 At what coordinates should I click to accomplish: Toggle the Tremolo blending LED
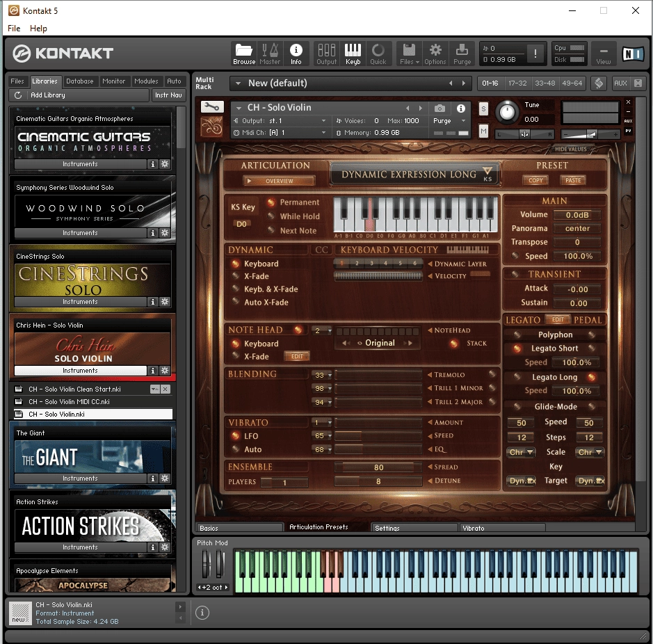point(492,374)
